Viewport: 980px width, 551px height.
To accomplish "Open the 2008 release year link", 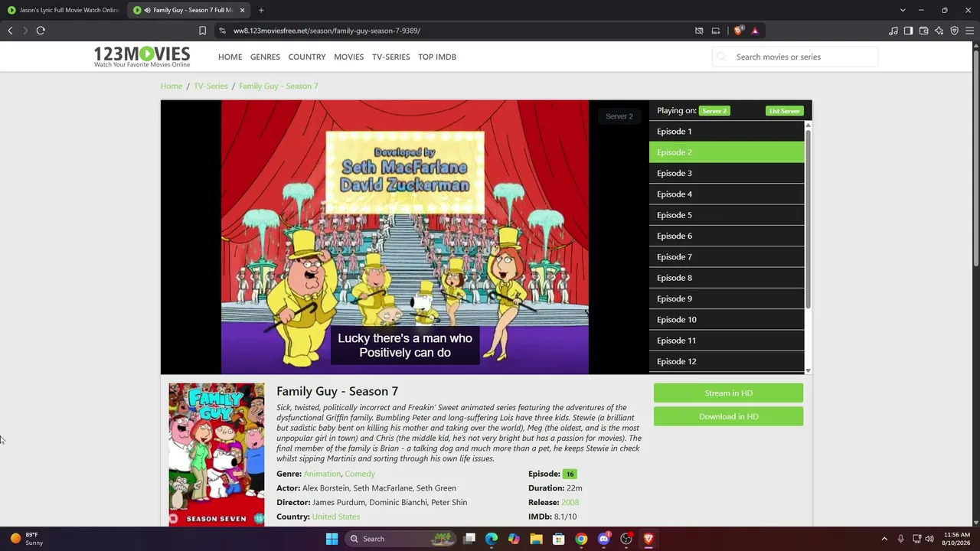I will coord(570,502).
